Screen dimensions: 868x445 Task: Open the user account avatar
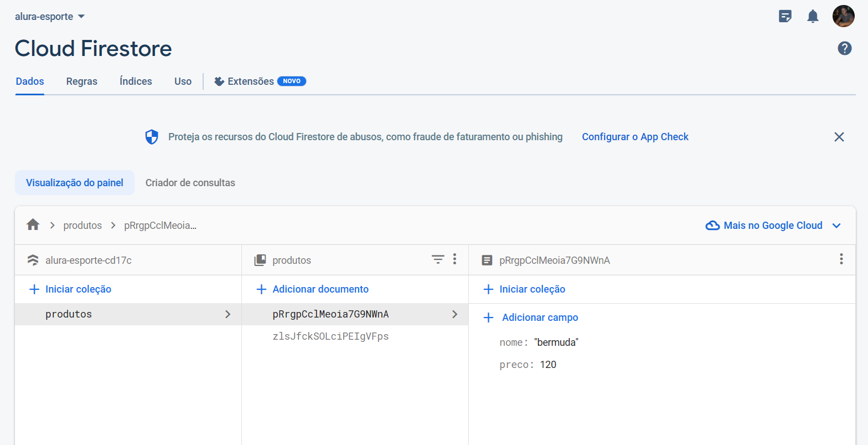tap(844, 16)
